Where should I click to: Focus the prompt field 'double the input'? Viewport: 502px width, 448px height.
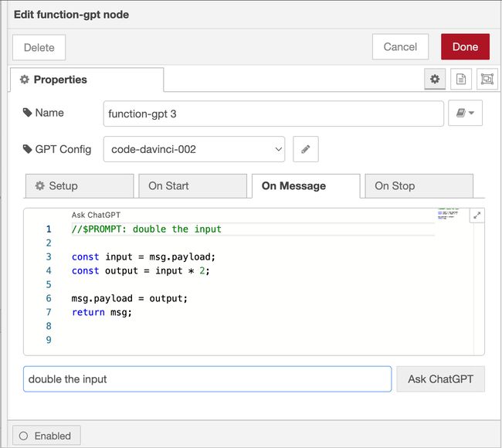(x=208, y=379)
